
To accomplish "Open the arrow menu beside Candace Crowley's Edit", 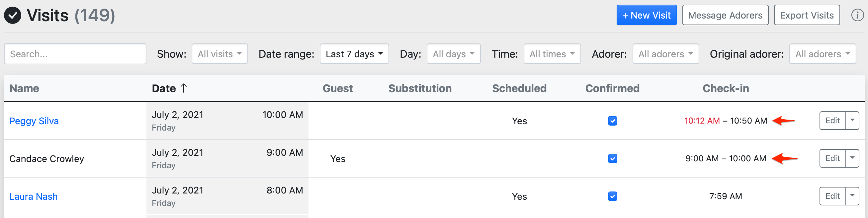I will point(852,158).
